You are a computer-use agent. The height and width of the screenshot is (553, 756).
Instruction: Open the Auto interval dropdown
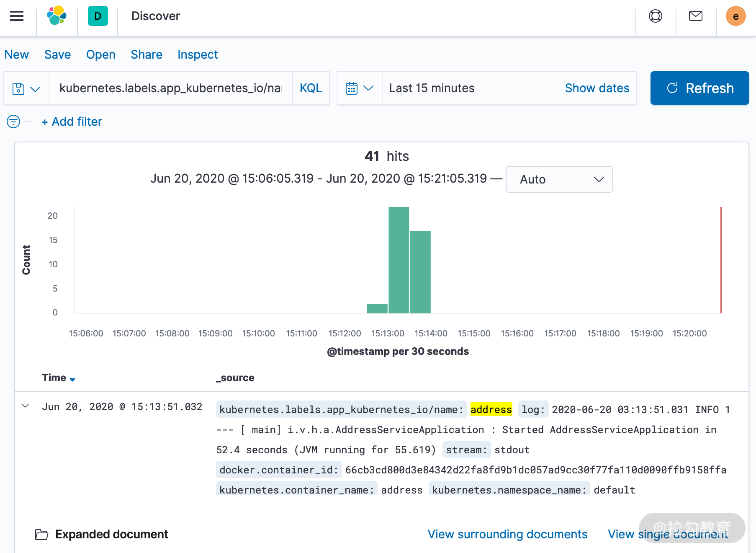tap(559, 179)
